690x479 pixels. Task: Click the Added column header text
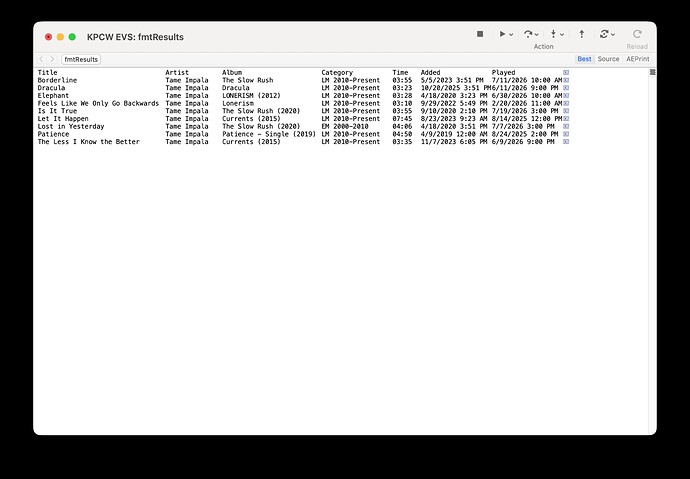coord(430,73)
